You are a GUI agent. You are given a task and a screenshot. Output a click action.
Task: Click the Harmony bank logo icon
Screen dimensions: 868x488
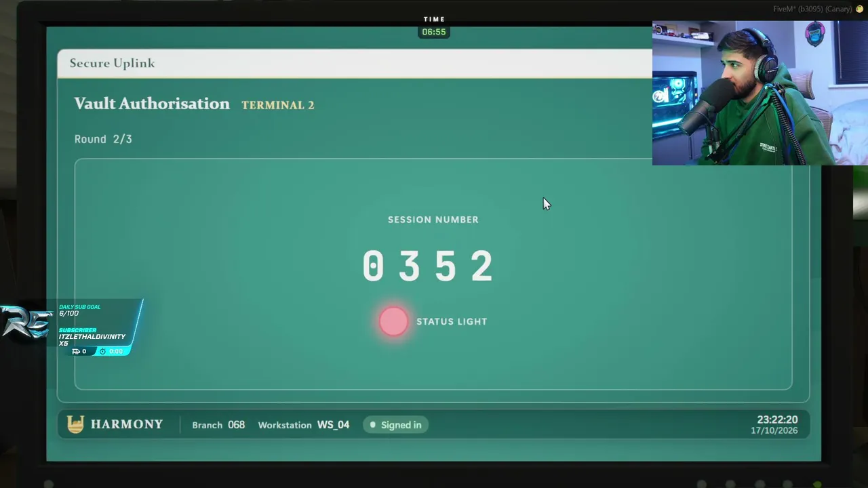75,425
